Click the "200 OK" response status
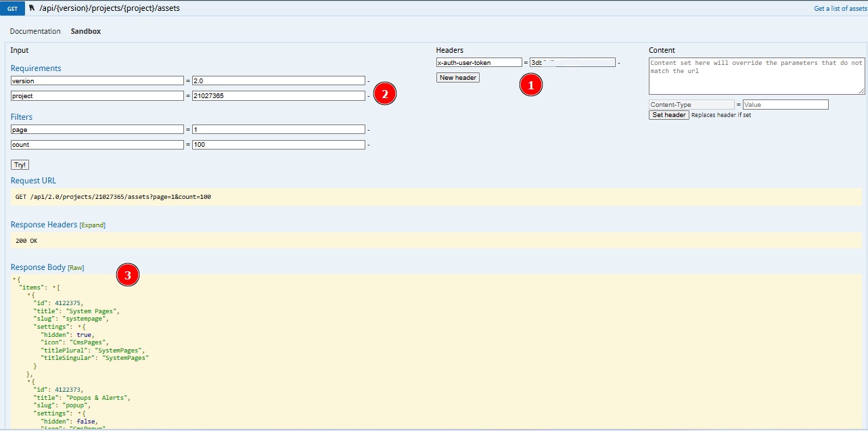This screenshot has width=868, height=431. point(26,241)
